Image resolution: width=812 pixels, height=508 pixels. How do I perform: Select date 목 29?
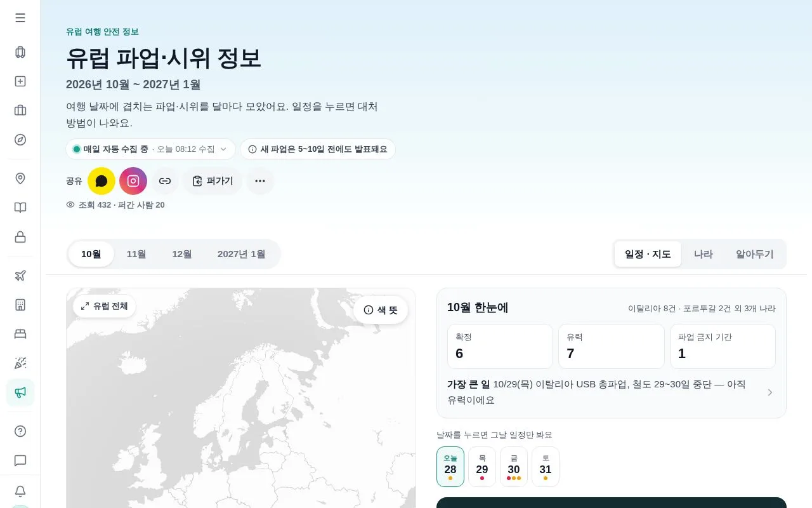pyautogui.click(x=482, y=467)
